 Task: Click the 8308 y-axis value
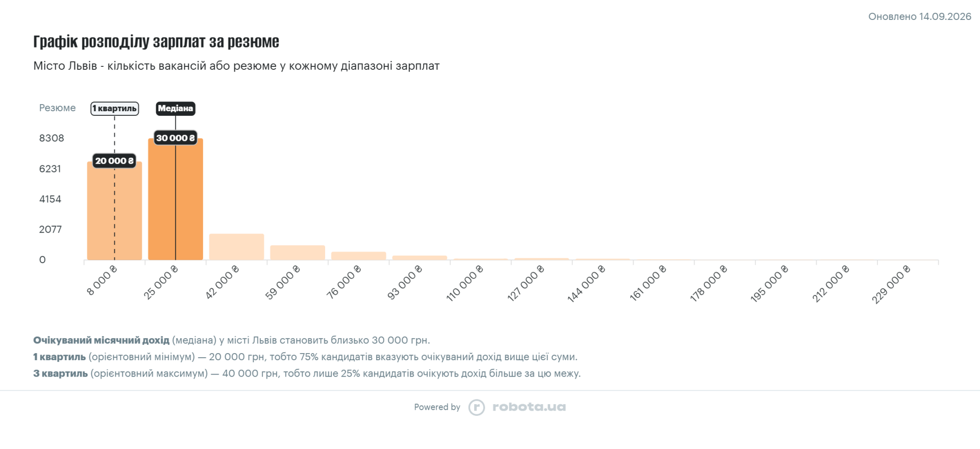[x=52, y=138]
